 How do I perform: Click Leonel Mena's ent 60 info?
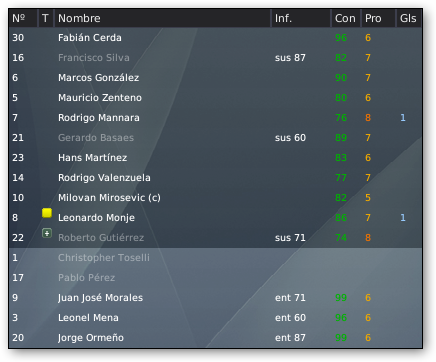pos(290,318)
